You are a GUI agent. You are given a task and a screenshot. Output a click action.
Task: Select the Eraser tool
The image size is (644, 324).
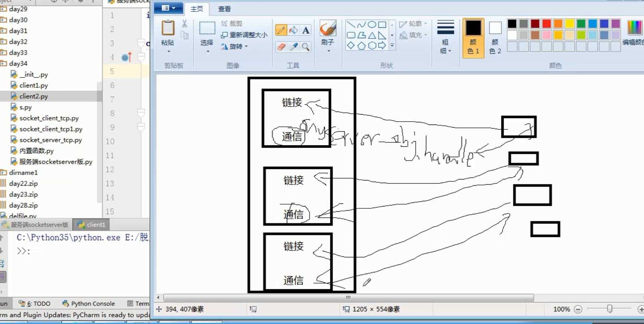pos(281,47)
